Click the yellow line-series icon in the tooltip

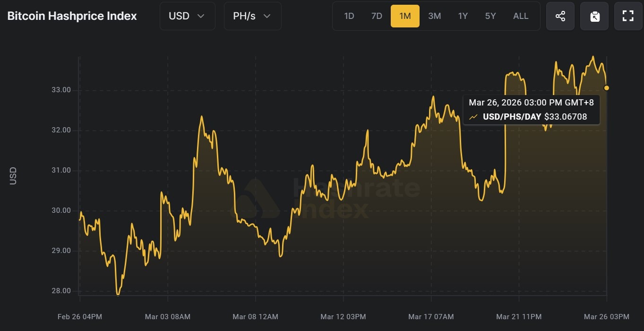coord(473,116)
